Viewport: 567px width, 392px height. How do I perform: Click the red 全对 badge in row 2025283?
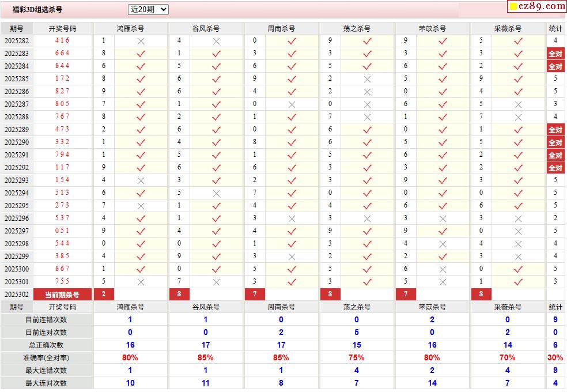(x=555, y=54)
